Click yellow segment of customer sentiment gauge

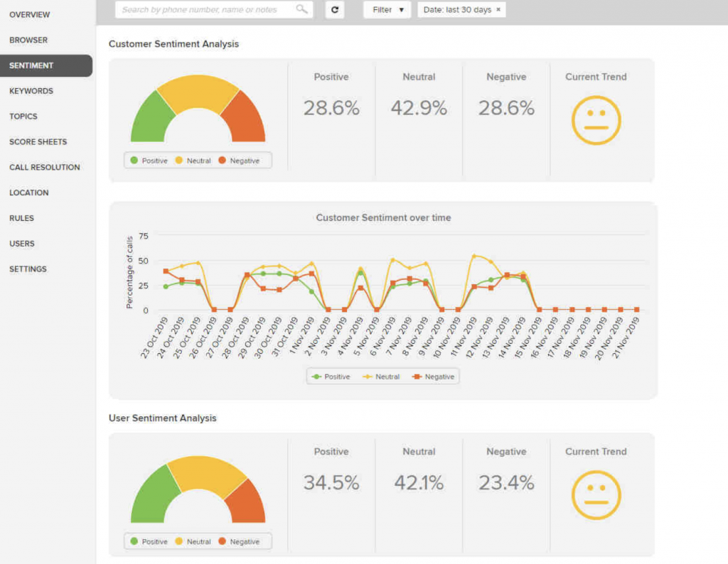pos(198,92)
